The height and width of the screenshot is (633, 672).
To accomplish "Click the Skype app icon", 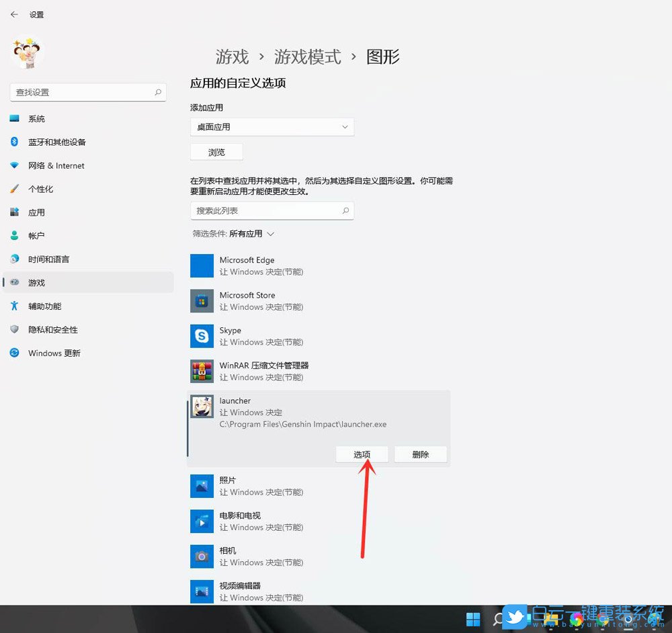I will [x=201, y=336].
